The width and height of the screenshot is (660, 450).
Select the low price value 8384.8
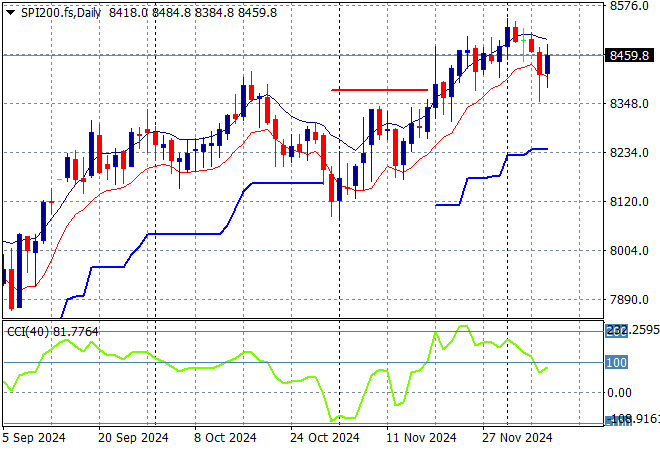point(214,13)
